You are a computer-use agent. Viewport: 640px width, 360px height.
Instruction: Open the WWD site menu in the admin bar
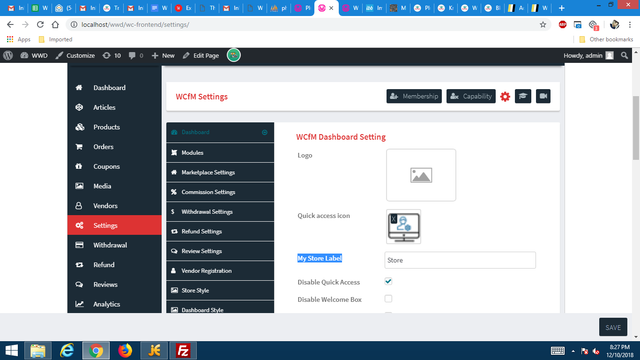(x=34, y=56)
